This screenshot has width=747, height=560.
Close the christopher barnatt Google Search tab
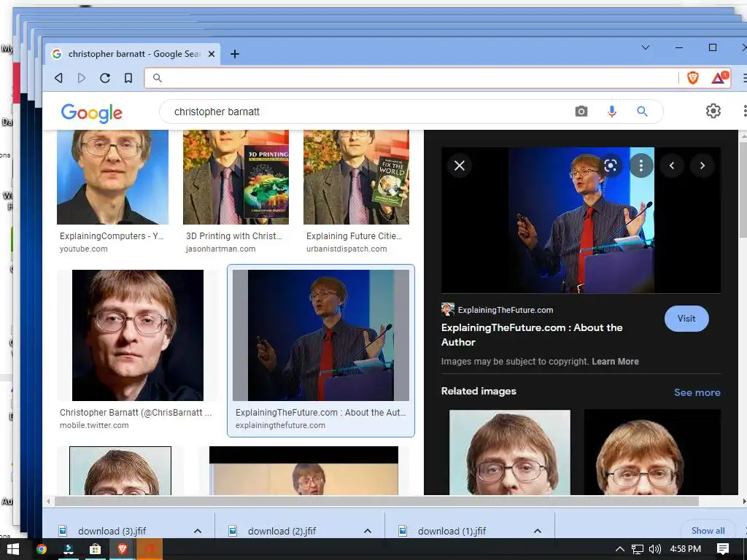pyautogui.click(x=212, y=54)
